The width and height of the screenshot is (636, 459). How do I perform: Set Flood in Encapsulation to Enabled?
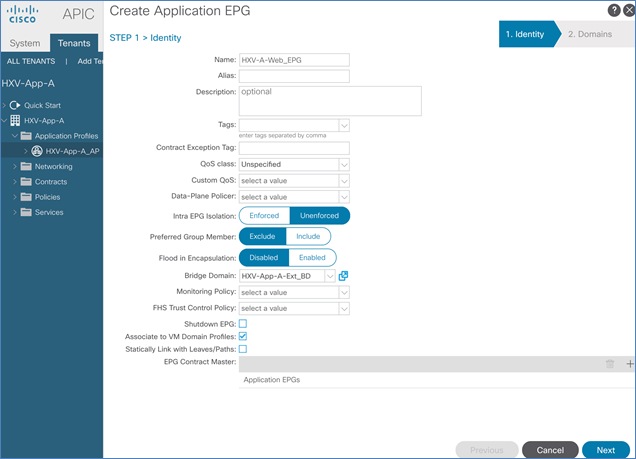point(312,257)
